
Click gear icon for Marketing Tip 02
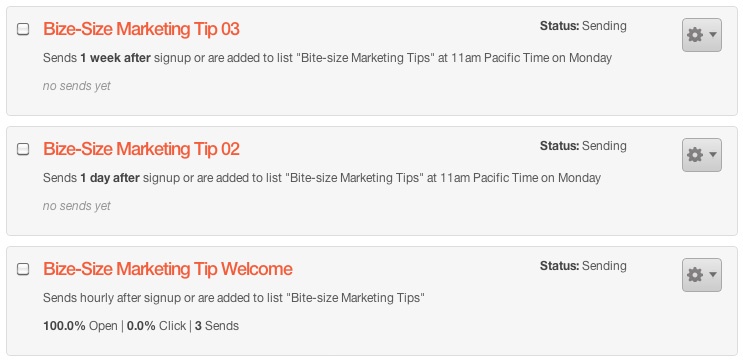click(x=695, y=154)
